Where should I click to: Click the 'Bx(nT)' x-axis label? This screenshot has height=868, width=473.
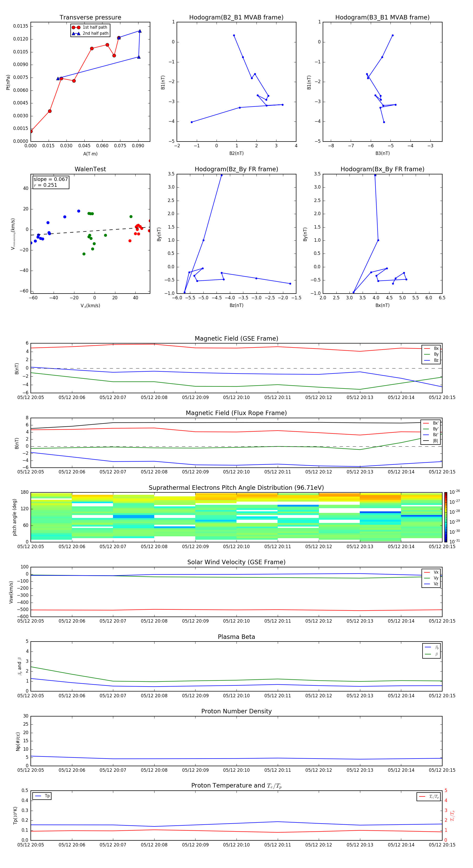[382, 305]
